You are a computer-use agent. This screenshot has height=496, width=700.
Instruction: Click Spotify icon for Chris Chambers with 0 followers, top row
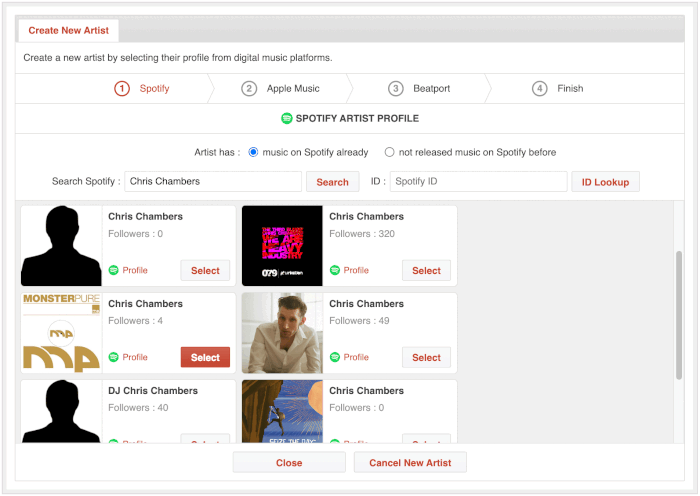coord(114,270)
